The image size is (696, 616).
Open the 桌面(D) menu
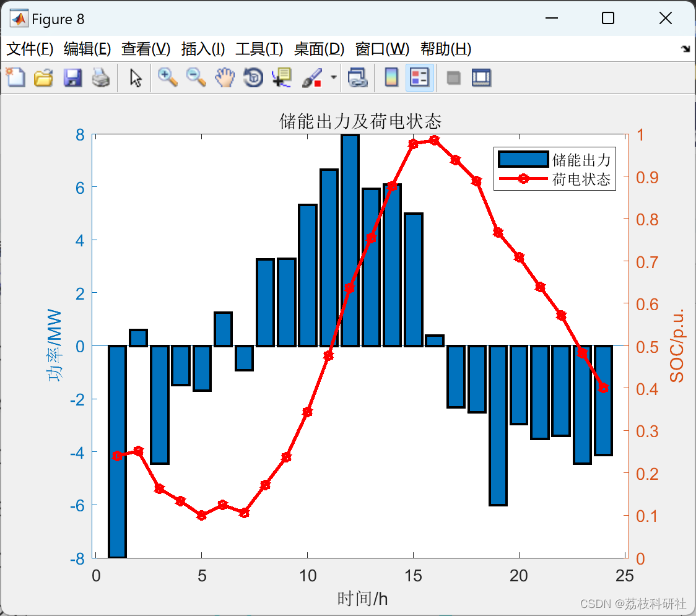point(319,49)
